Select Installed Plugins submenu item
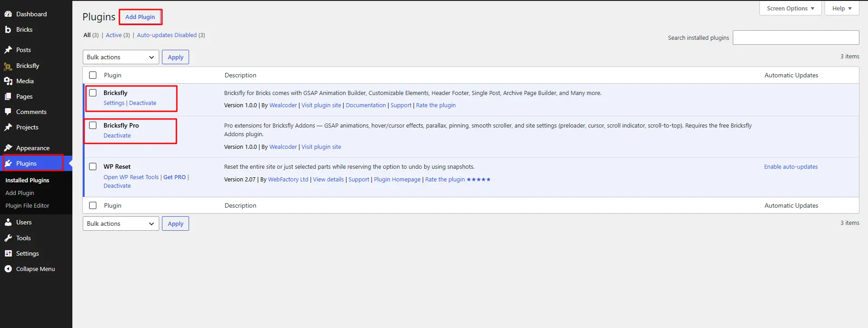Viewport: 868px width, 328px height. (x=27, y=180)
